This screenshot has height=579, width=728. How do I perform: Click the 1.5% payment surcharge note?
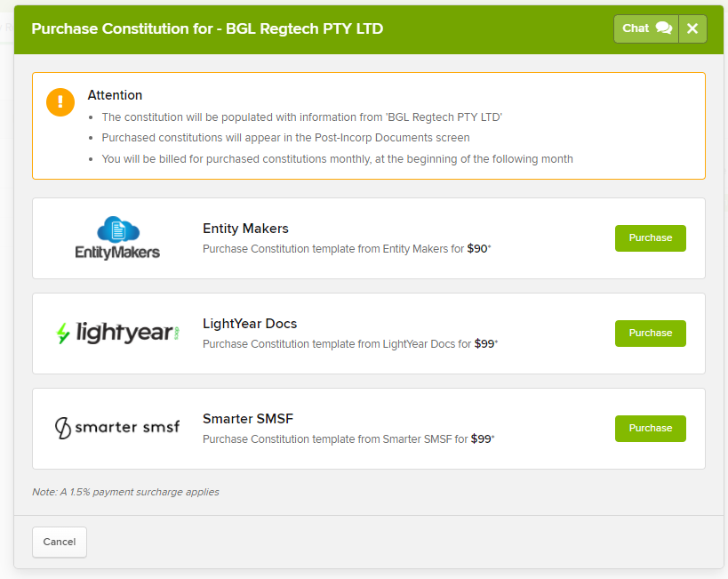click(125, 492)
